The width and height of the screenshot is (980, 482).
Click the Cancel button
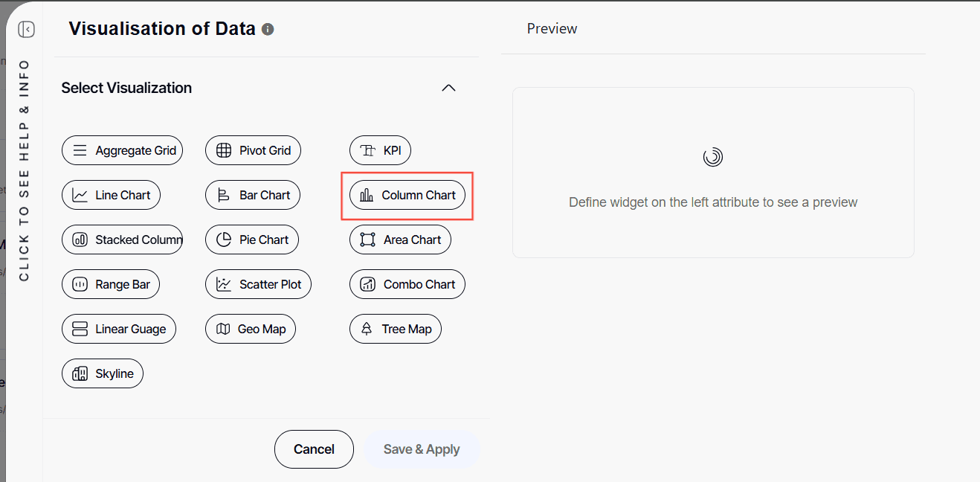tap(314, 449)
